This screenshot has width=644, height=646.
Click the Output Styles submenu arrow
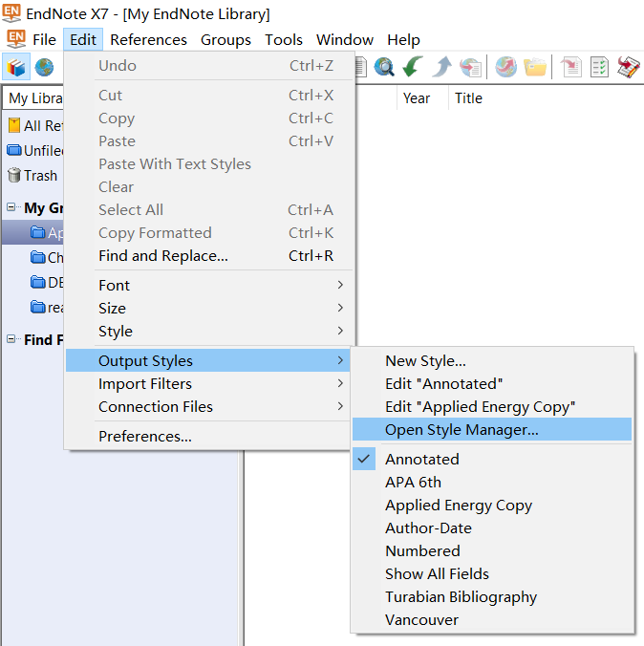(x=340, y=360)
